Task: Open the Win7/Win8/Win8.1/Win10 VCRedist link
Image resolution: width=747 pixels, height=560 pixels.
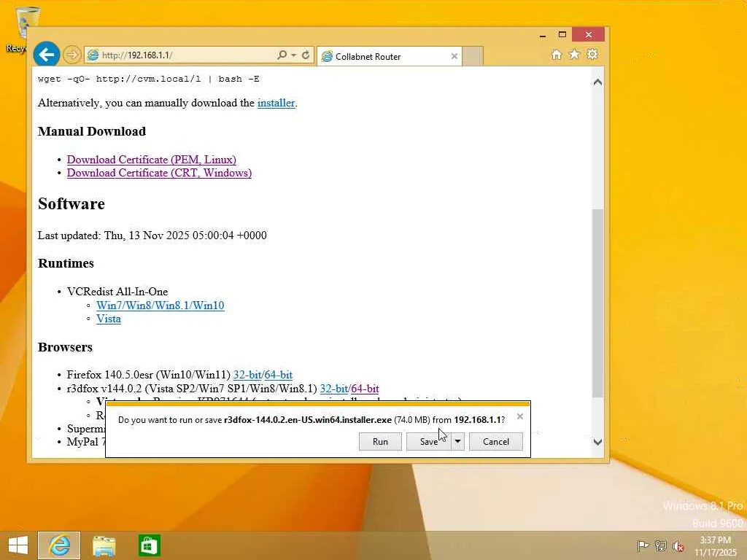Action: 160,306
